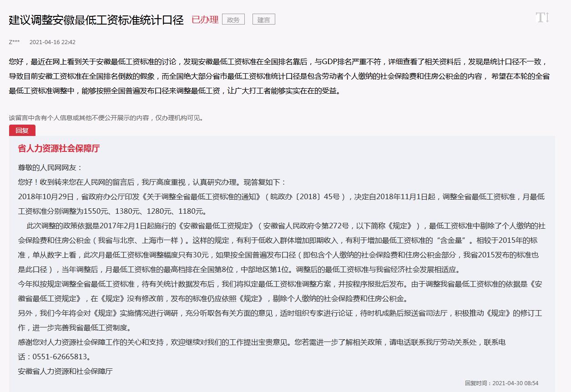Click the post title about 安徽最低工资标准
This screenshot has height=392, width=571.
[x=96, y=20]
